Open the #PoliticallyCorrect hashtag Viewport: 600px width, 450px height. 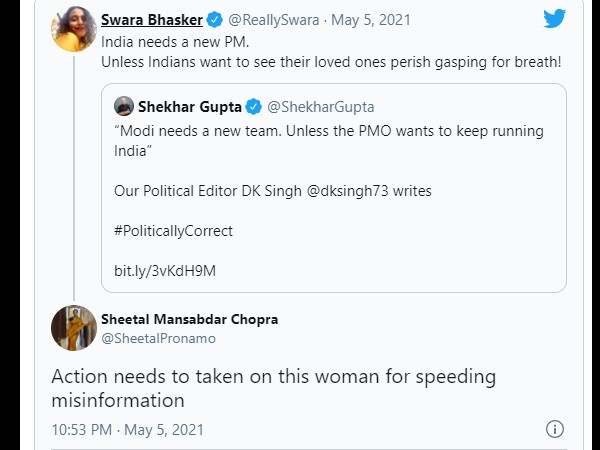coord(173,230)
